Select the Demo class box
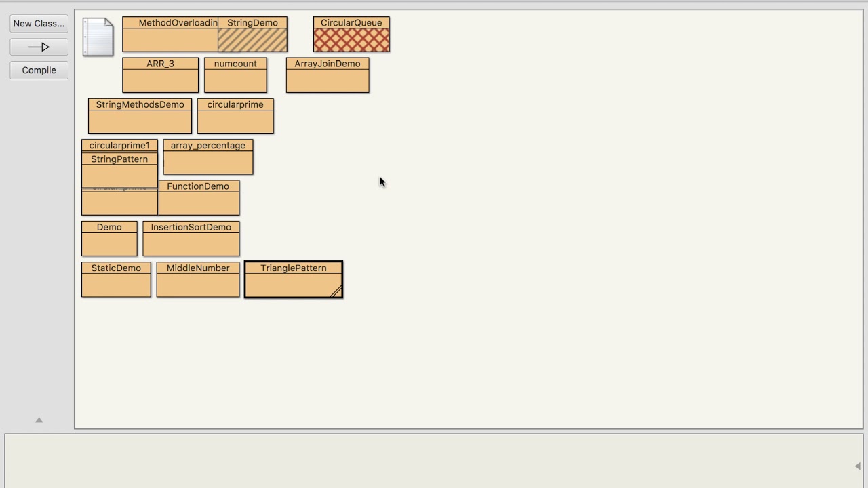 click(x=109, y=239)
